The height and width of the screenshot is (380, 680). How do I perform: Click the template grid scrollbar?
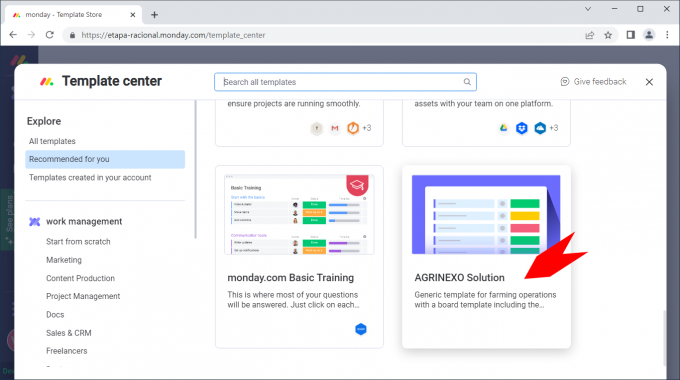pos(664,337)
